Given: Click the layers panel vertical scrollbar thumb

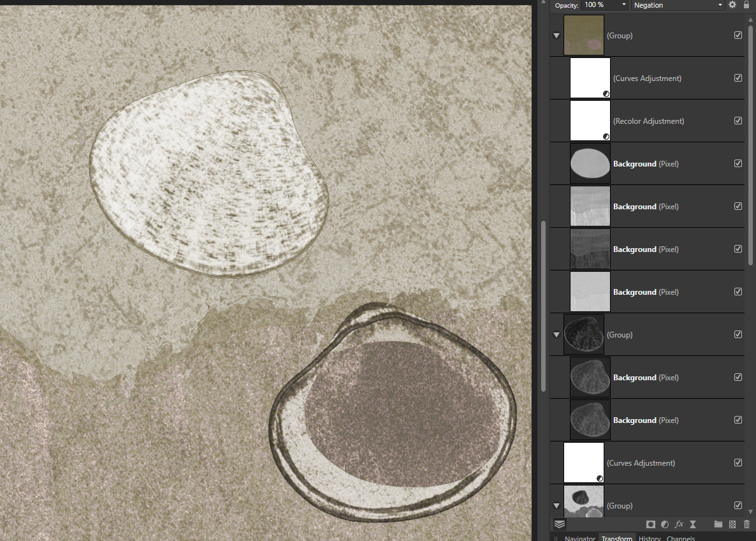Looking at the screenshot, I should pos(750,145).
